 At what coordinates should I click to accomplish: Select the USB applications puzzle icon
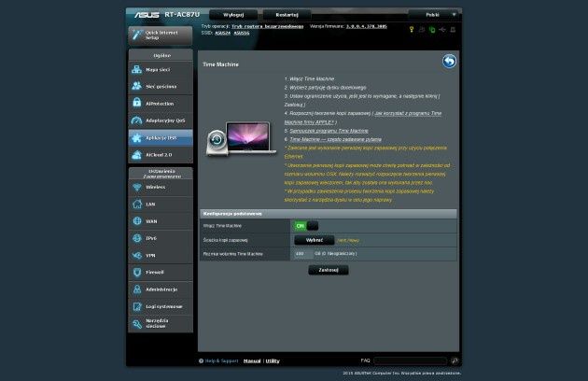[x=137, y=138]
